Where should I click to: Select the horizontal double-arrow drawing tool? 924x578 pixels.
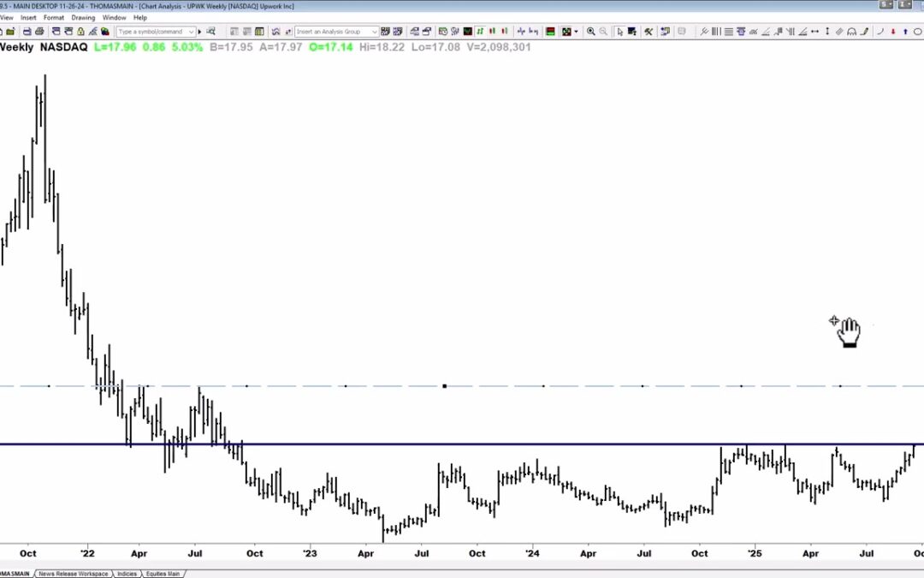(x=814, y=32)
